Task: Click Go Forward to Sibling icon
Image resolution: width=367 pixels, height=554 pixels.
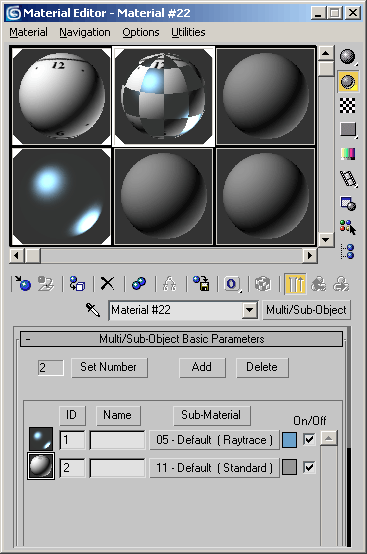Action: tap(341, 284)
